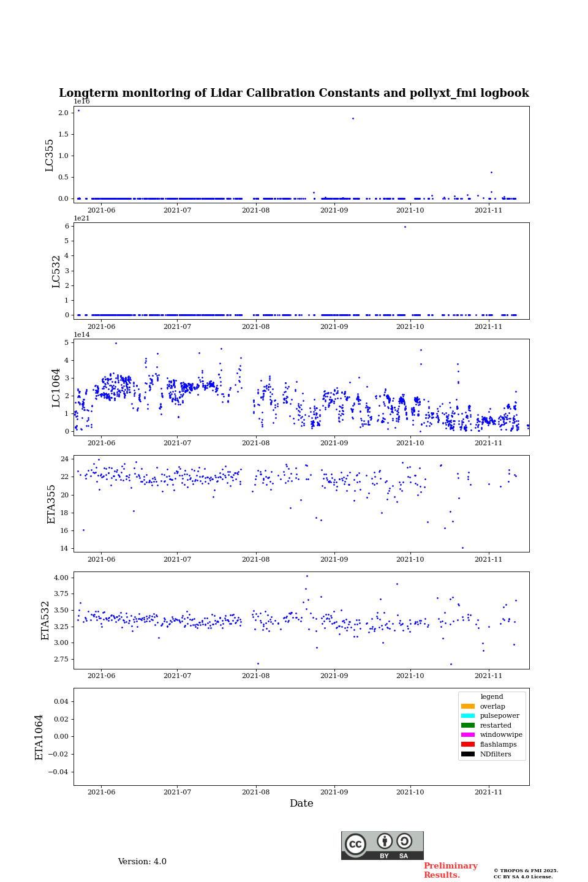
Task: Click the Version: 4.0 label
Action: point(142,862)
